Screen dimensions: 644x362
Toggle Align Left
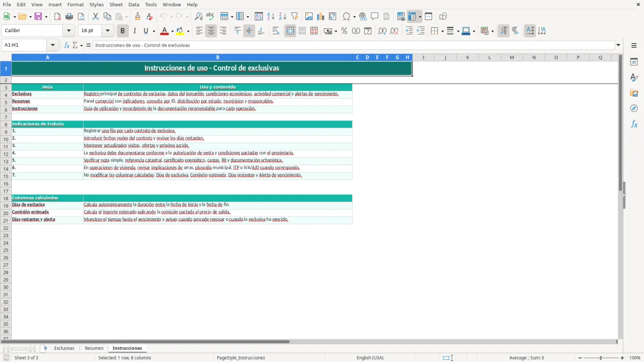pos(200,31)
